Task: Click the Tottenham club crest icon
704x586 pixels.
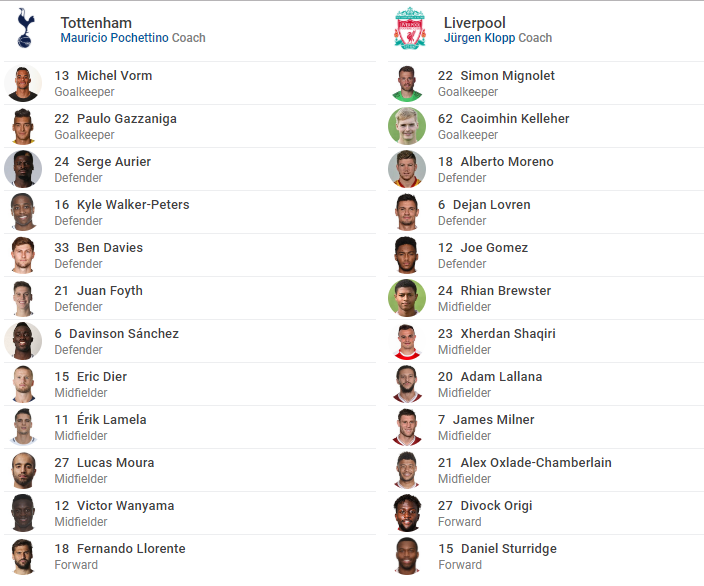Action: [23, 28]
